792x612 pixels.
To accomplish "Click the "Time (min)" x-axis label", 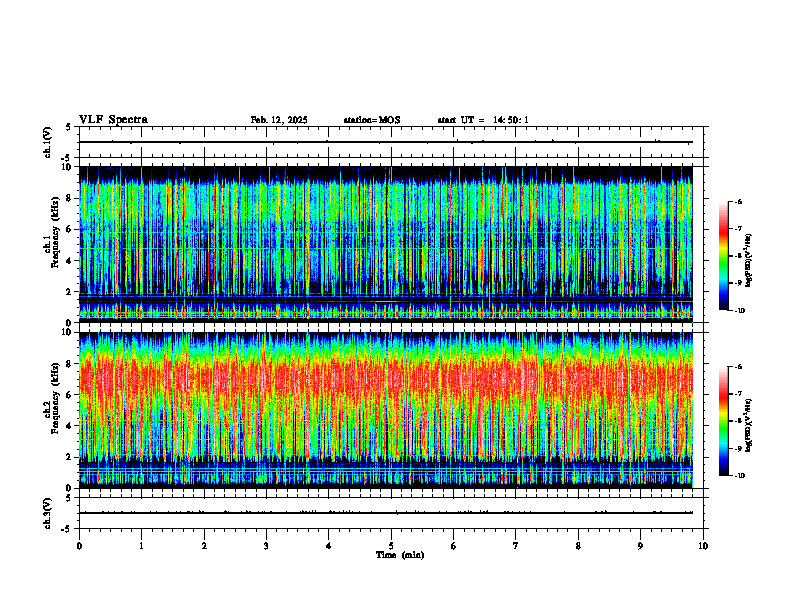I will click(x=400, y=555).
